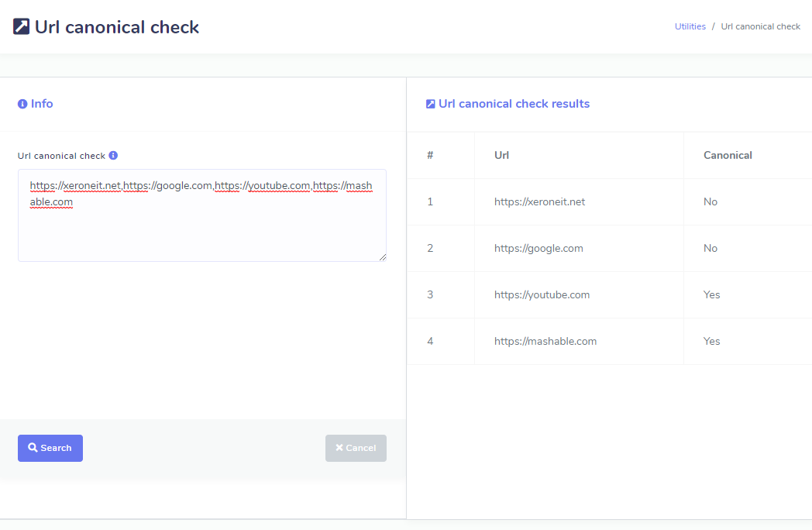Image resolution: width=812 pixels, height=530 pixels.
Task: Click the Canonical column header
Action: point(728,155)
